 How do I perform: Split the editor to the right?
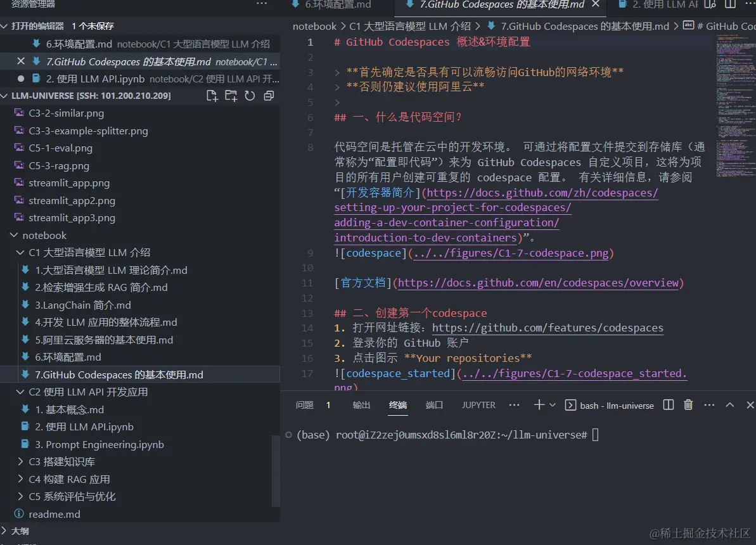(731, 4)
